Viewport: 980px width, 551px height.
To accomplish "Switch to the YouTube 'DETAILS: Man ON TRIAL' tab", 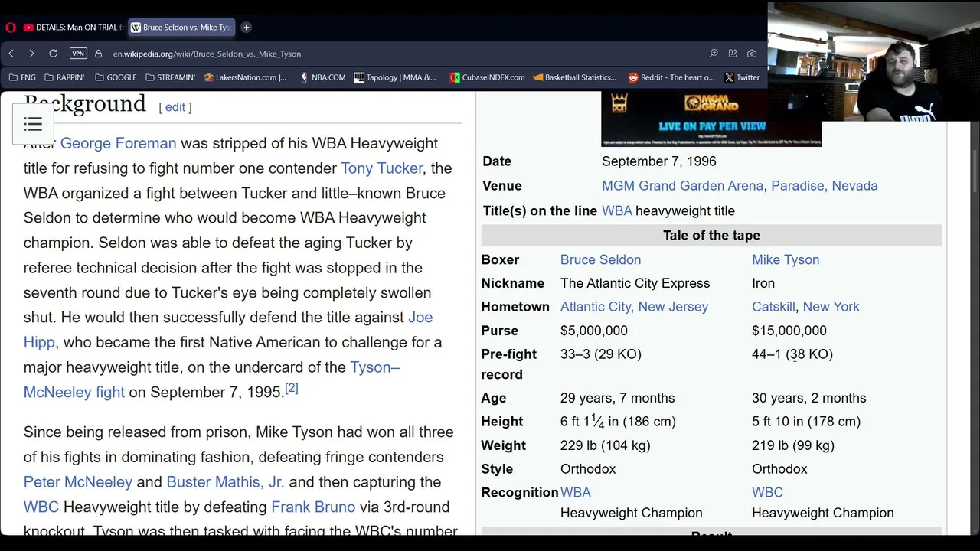I will (73, 28).
